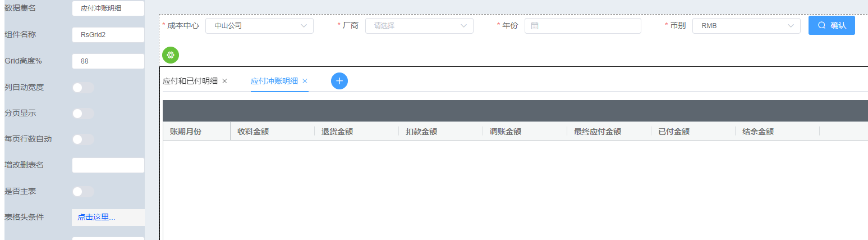The height and width of the screenshot is (240, 868).
Task: Switch to the 应付和已付明细 tab
Action: [190, 81]
